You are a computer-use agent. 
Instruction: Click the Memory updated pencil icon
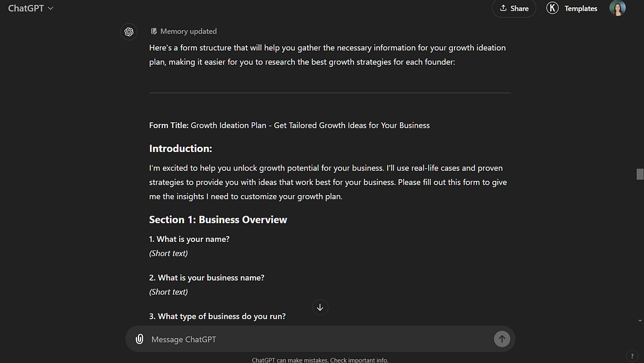pyautogui.click(x=154, y=31)
